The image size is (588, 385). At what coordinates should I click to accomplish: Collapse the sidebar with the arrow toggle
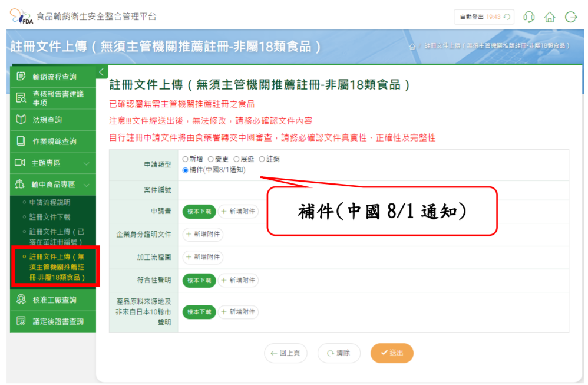click(x=101, y=71)
